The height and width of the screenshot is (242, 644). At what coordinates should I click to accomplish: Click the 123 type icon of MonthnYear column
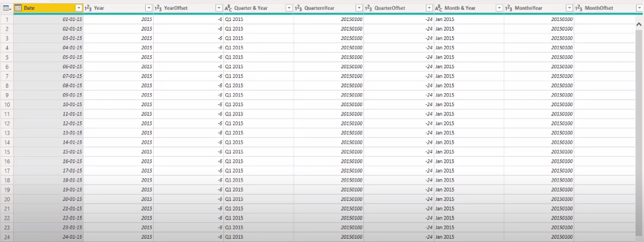tap(509, 9)
